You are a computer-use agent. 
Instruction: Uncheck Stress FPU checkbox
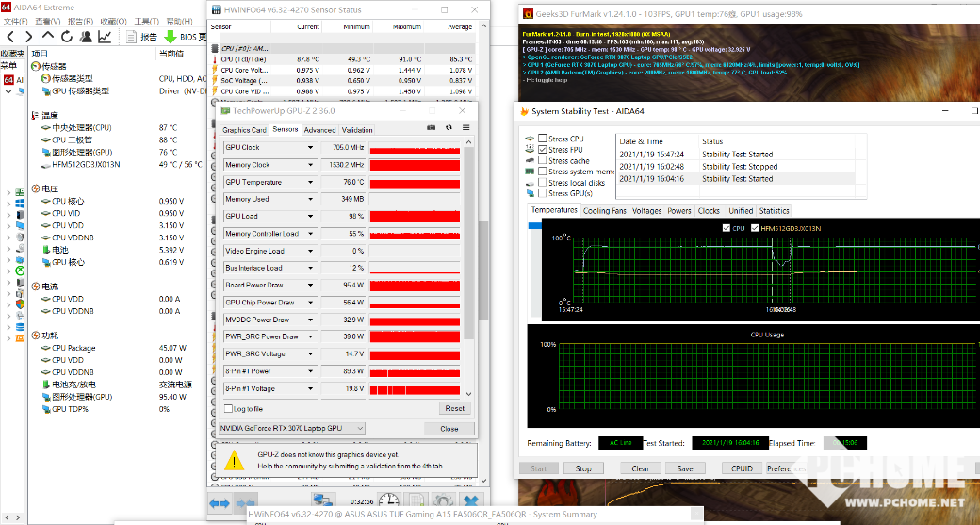(x=543, y=150)
